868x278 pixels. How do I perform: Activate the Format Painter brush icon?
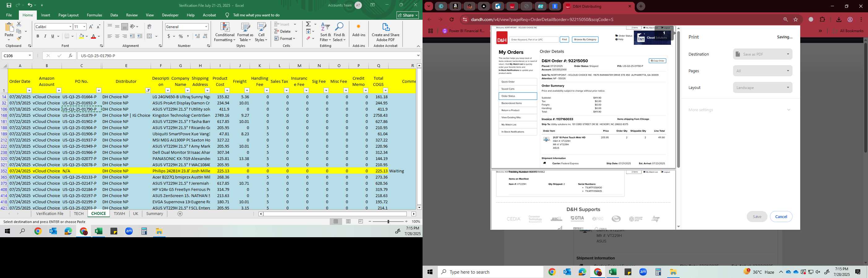(x=19, y=38)
